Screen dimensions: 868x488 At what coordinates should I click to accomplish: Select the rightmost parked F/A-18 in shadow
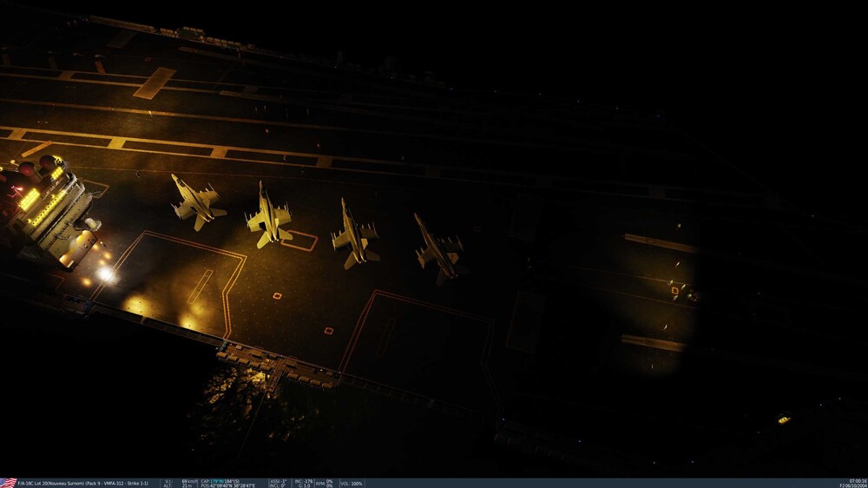coord(440,248)
